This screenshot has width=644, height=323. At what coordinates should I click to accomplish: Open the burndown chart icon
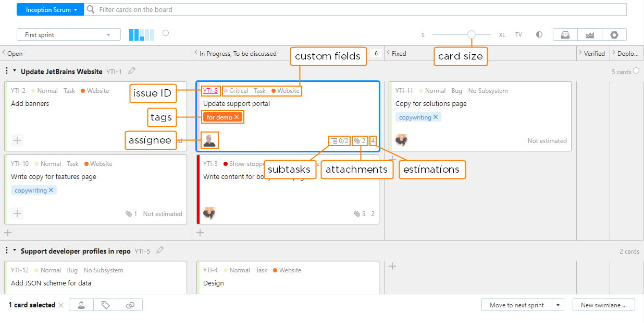coord(590,34)
